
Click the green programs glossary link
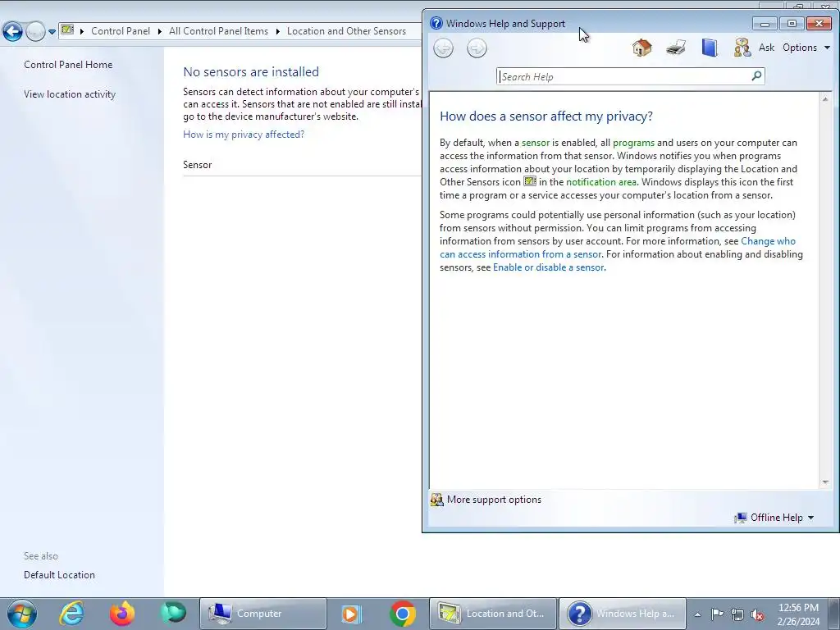(x=633, y=143)
